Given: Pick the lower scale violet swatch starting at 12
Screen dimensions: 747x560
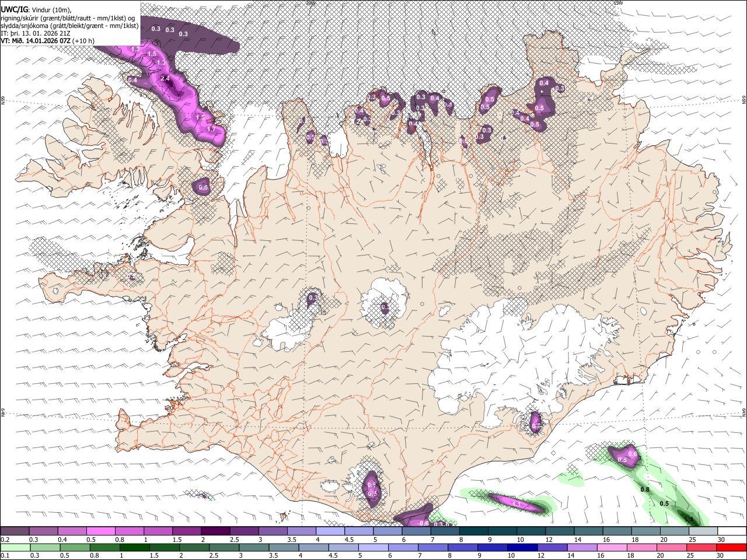Looking at the screenshot, I should click(551, 547).
